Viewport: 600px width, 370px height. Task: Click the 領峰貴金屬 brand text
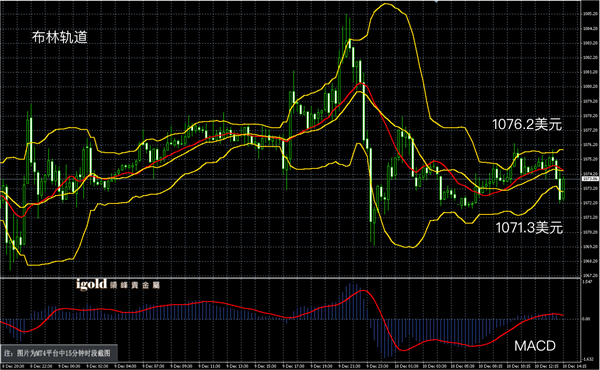pos(135,285)
